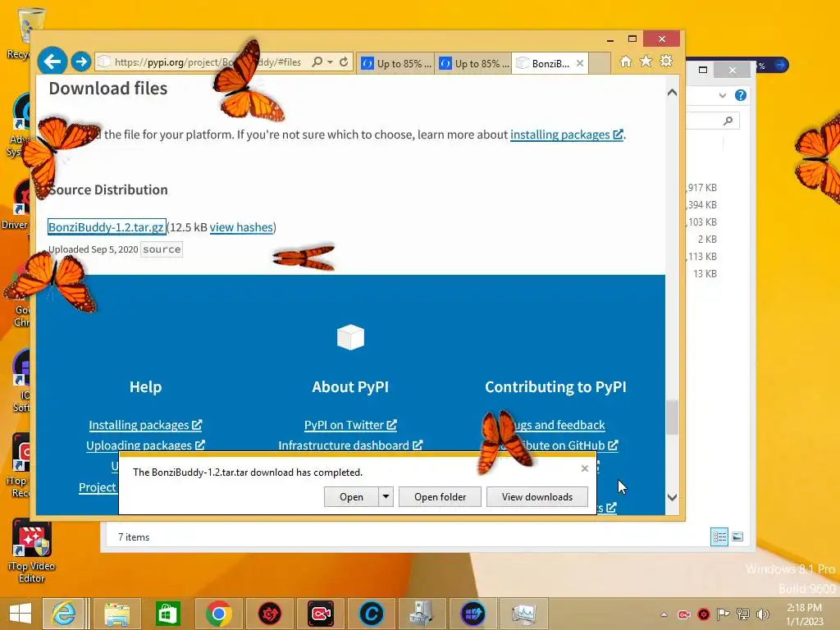This screenshot has height=630, width=840.
Task: Click the View downloads button
Action: [x=536, y=496]
